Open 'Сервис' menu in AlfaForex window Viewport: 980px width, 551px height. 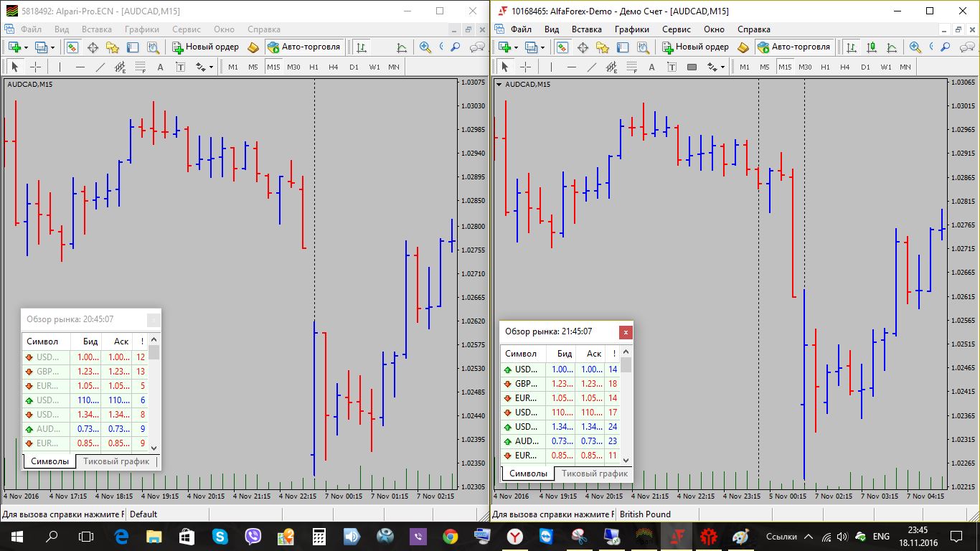point(677,29)
